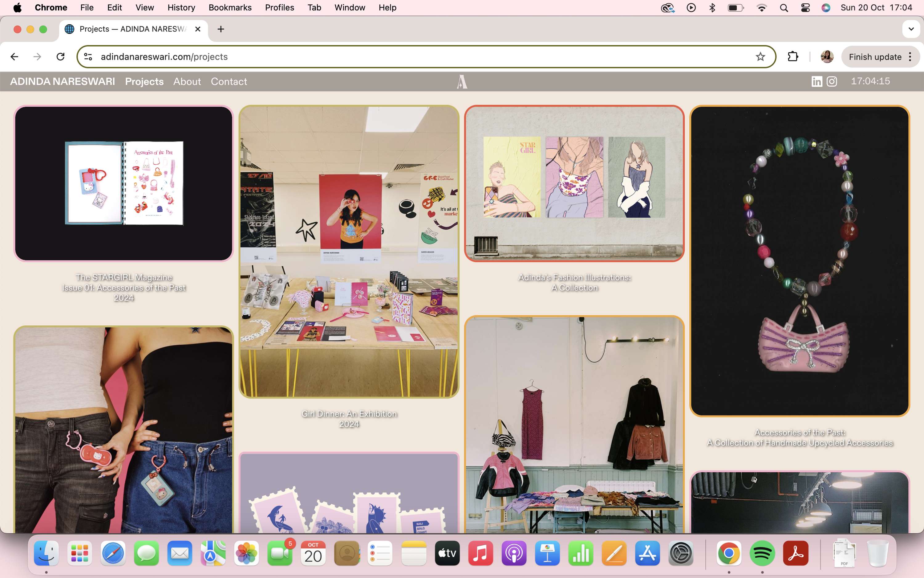Open the Fashion Illustrations collection thumbnail

point(574,183)
